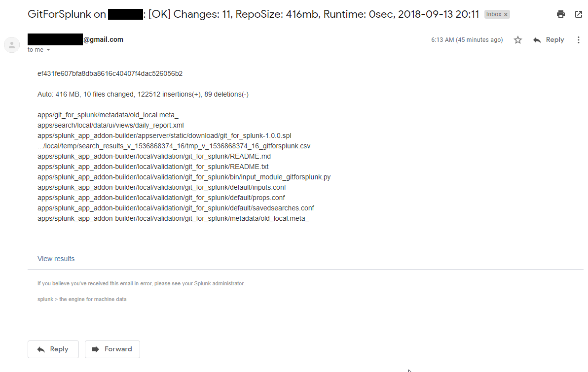The height and width of the screenshot is (372, 588).
Task: Open the email in a new window
Action: coord(578,15)
